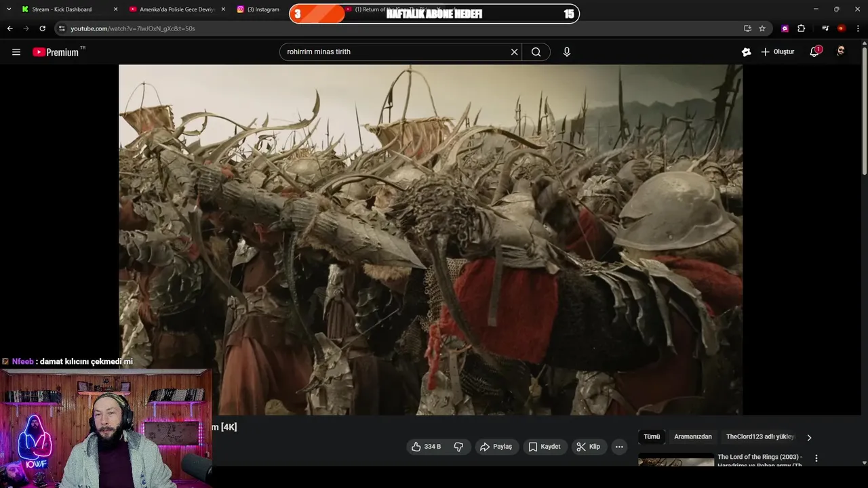Select the Aramanızdan filter chip
868x488 pixels.
[x=693, y=437]
